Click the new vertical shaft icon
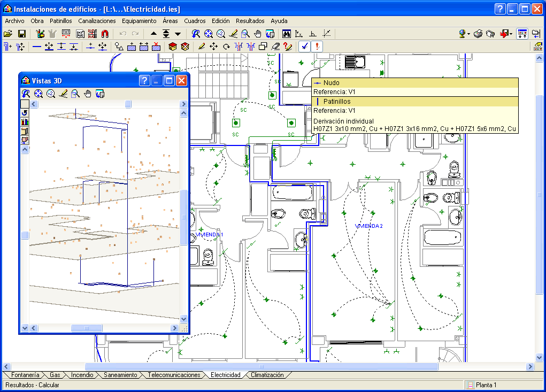546x392 pixels. 7,47
